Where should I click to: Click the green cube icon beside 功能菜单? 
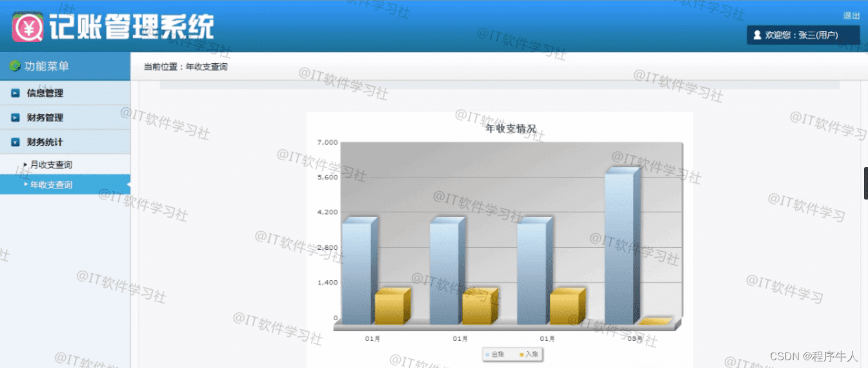coord(15,66)
